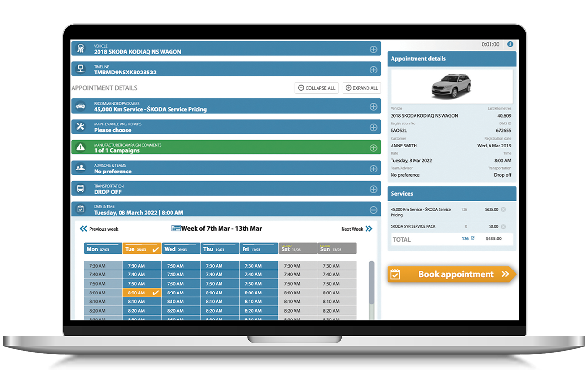Select the Mon 07/03 day tab
588x392 pixels.
[103, 249]
